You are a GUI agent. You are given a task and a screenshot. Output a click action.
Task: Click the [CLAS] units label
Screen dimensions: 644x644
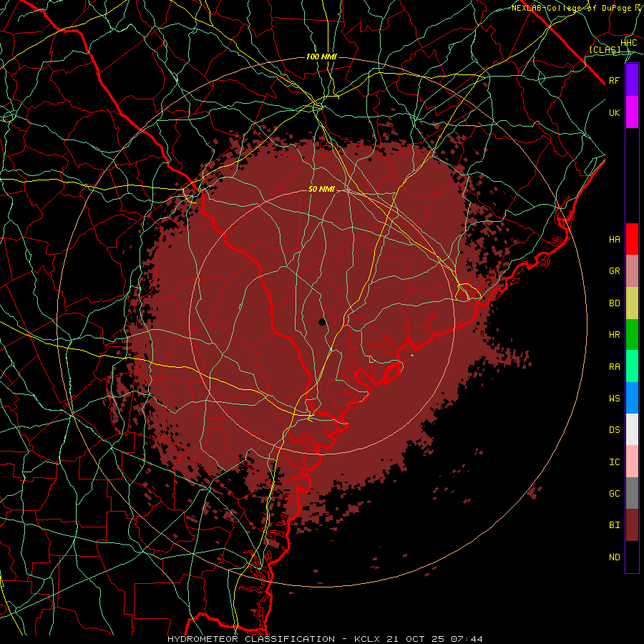point(605,50)
